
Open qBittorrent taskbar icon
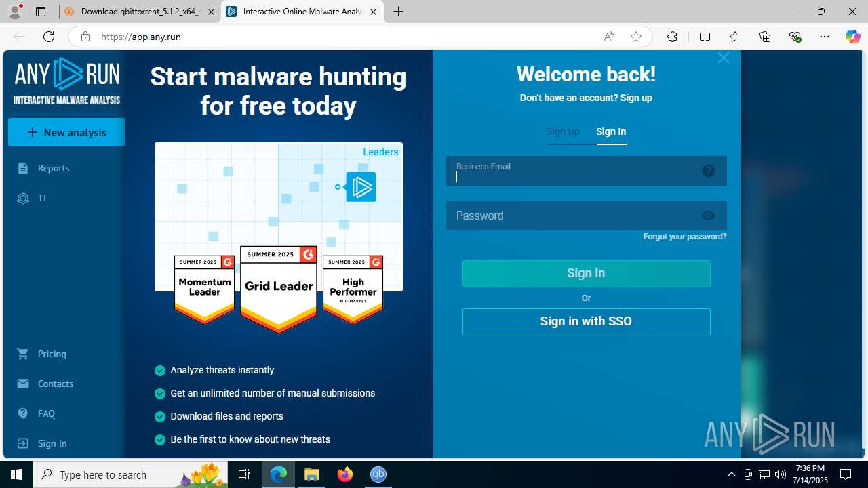(378, 474)
